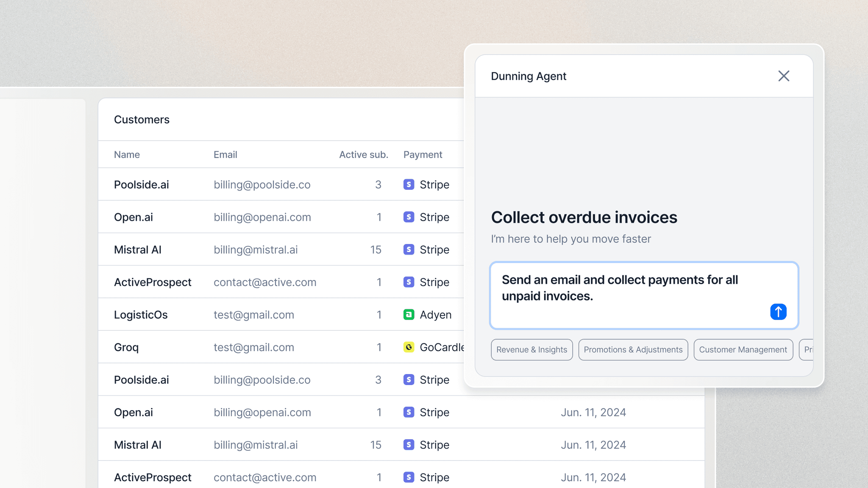Click the first contact@active.com email
This screenshot has width=868, height=488.
tap(265, 283)
